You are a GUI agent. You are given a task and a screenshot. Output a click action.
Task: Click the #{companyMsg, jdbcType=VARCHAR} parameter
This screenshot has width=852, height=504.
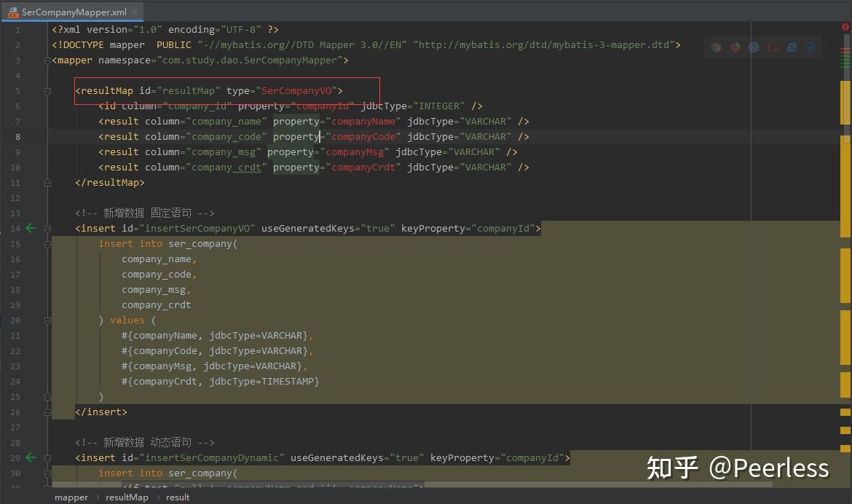212,366
